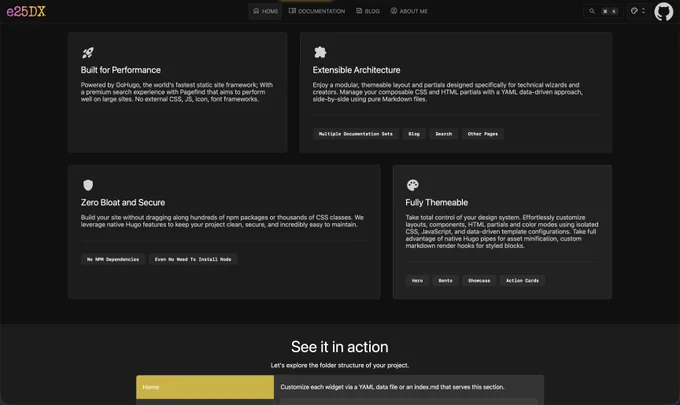Open the GitHub profile icon

pos(664,12)
